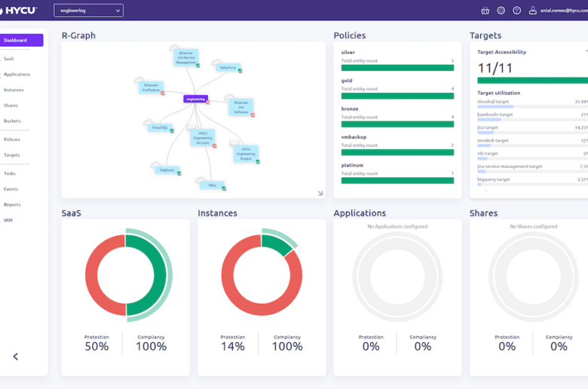Click the red shield on Atlassian Jira Software
Image resolution: width=588 pixels, height=389 pixels.
click(253, 115)
